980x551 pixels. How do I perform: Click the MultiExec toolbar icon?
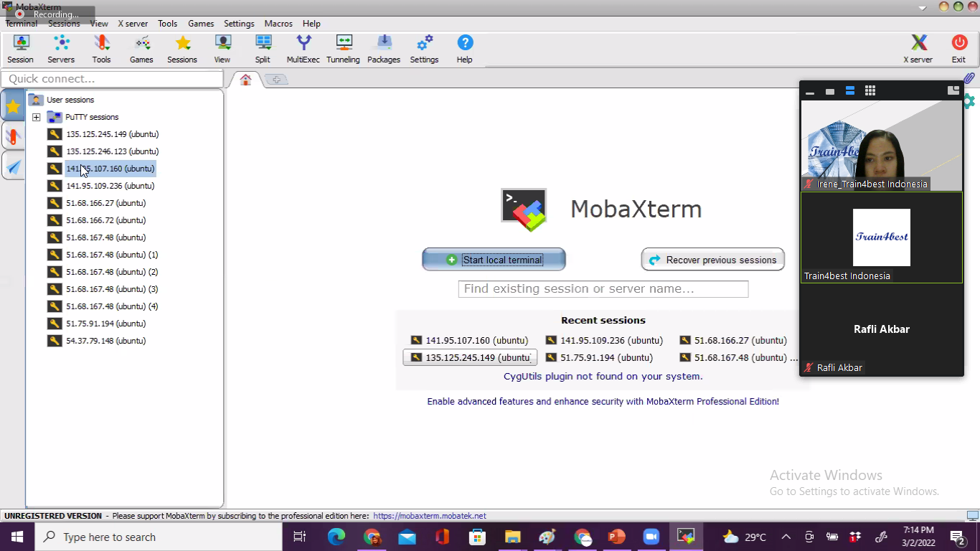tap(303, 49)
